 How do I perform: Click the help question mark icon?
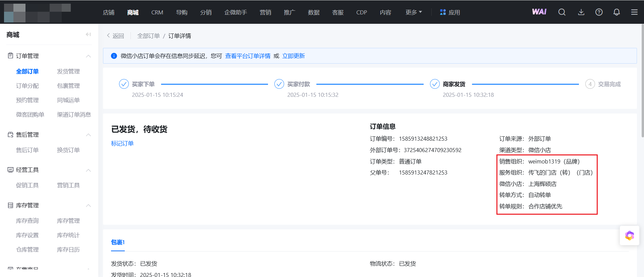[599, 12]
